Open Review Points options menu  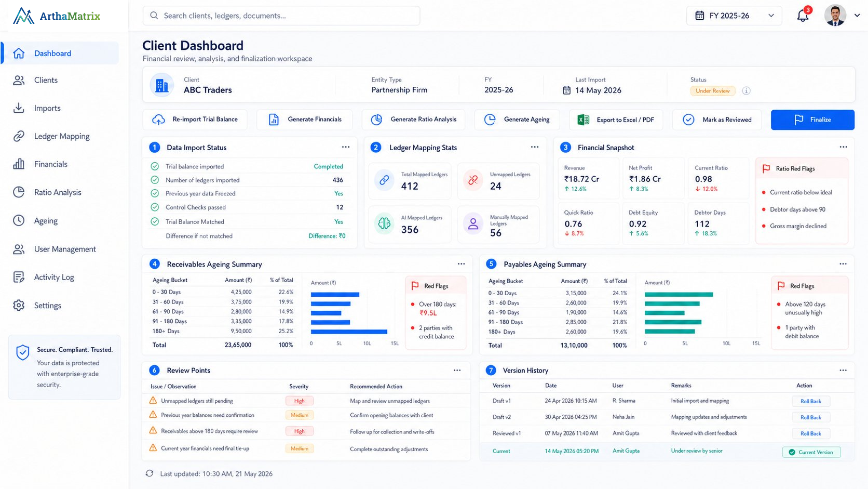457,371
